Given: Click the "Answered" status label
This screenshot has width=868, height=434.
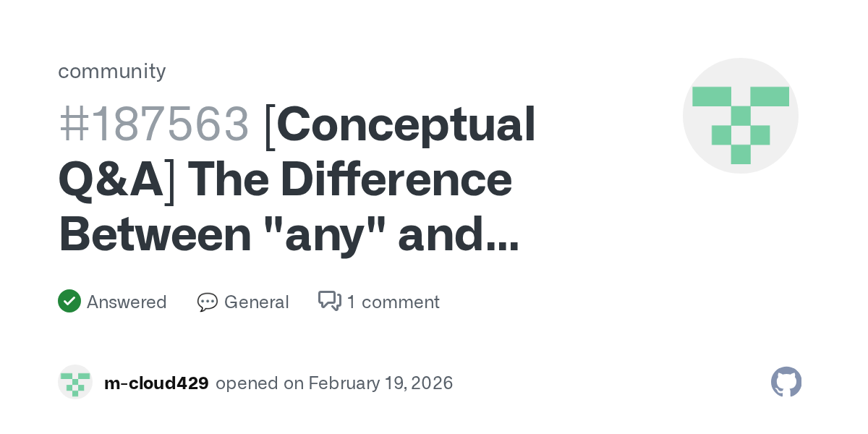Looking at the screenshot, I should click(127, 302).
